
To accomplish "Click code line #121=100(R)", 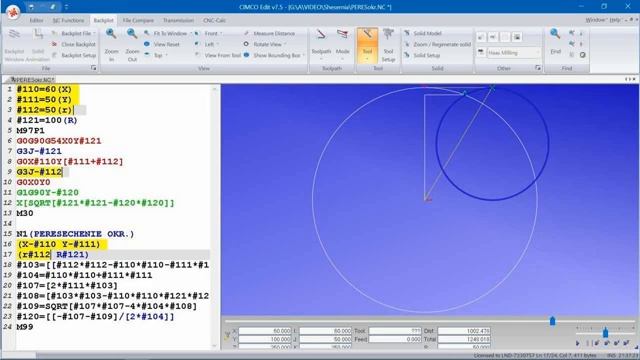I will coord(47,120).
